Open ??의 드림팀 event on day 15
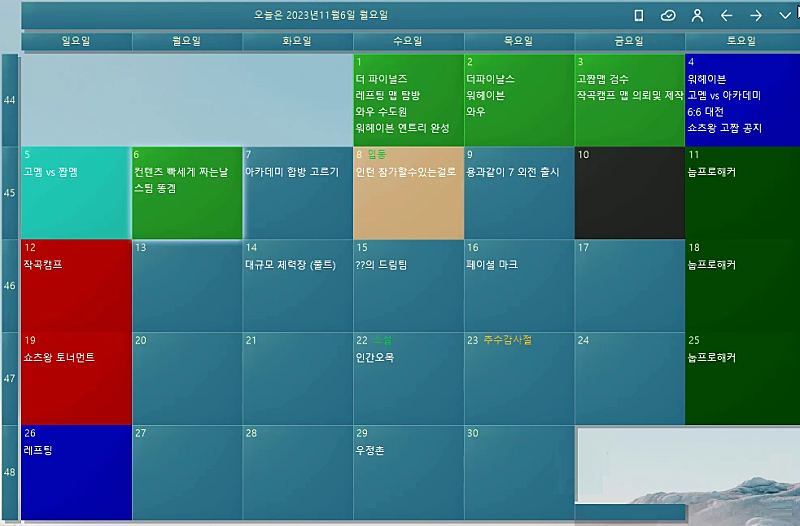 381,265
